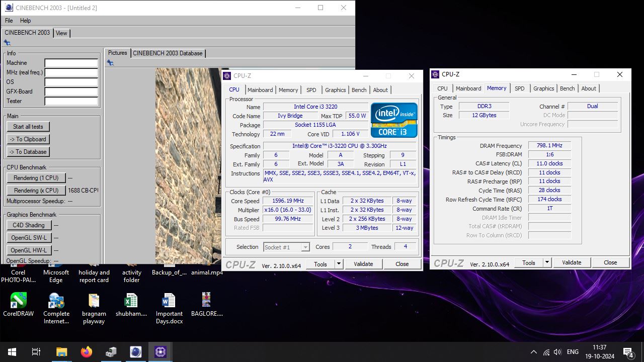Click the OS input field
Image resolution: width=644 pixels, height=362 pixels.
coord(71,82)
